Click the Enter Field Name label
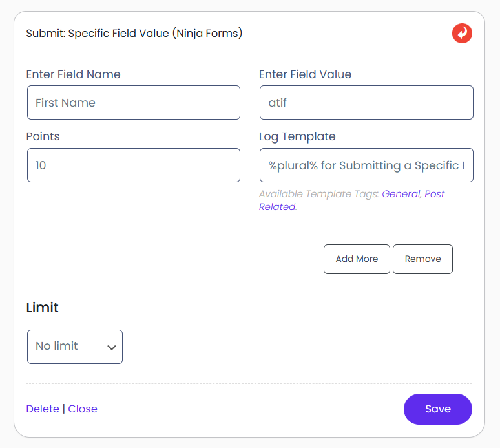Viewport: 500px width, 448px height. pyautogui.click(x=73, y=74)
